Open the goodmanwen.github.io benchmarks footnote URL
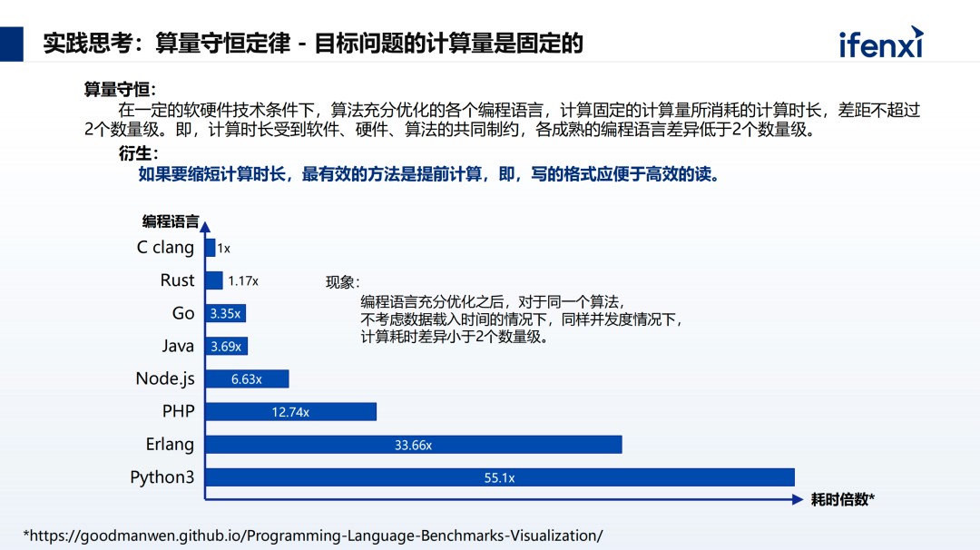This screenshot has width=980, height=550. click(x=313, y=535)
